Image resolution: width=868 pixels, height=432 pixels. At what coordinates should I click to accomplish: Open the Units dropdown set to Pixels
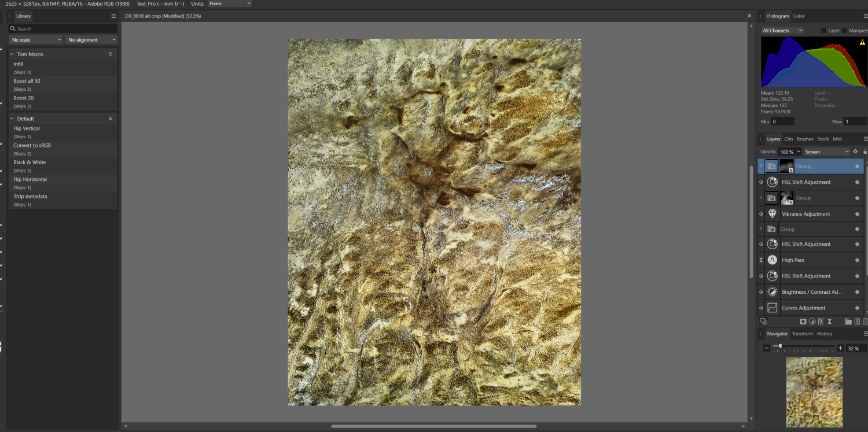point(230,3)
